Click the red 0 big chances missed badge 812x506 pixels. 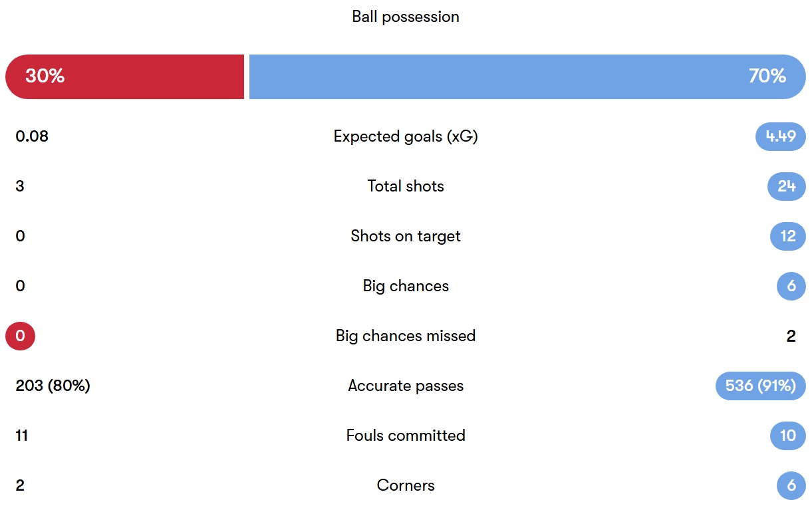(x=20, y=336)
